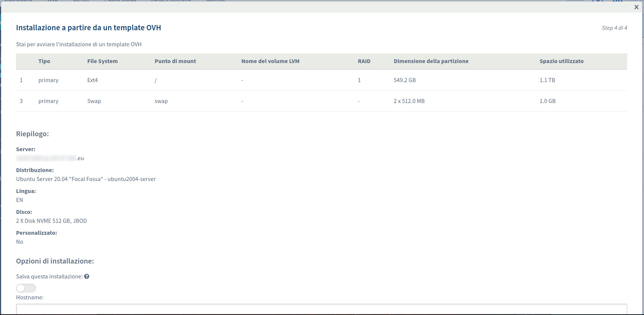
Task: Close the installation dialog with X
Action: [x=636, y=7]
